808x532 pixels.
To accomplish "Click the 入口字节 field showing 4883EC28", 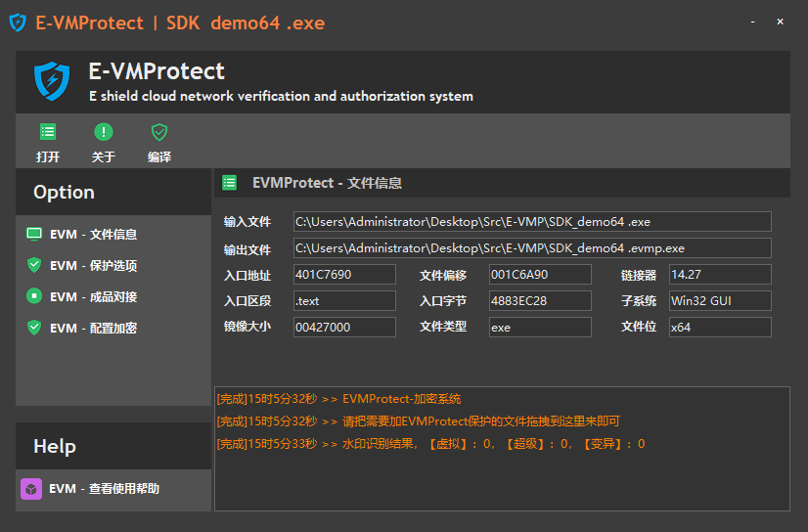I will pyautogui.click(x=540, y=301).
